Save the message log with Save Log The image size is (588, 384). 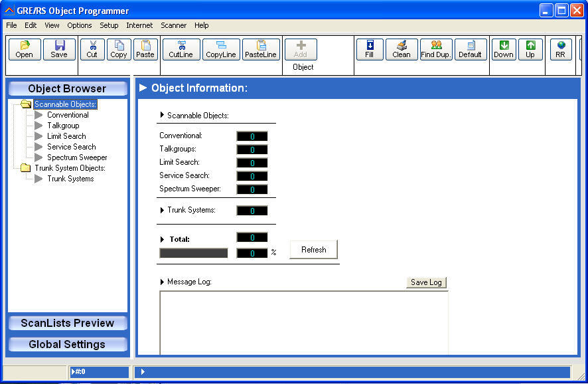(426, 282)
